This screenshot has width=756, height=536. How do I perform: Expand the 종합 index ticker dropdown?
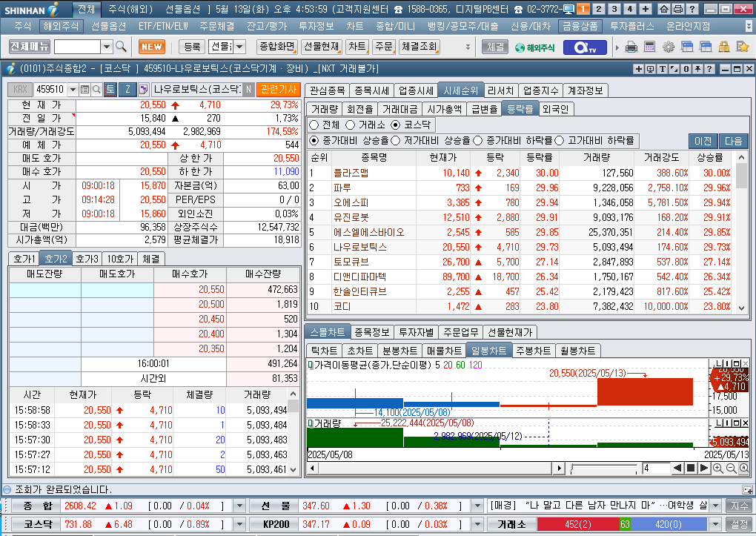click(239, 506)
